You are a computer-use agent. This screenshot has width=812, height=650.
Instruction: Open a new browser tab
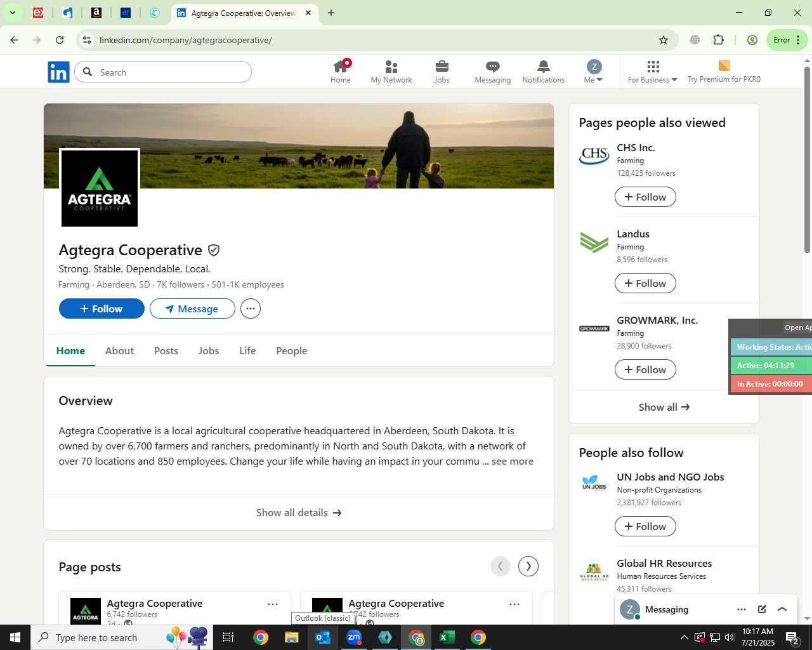pyautogui.click(x=331, y=13)
